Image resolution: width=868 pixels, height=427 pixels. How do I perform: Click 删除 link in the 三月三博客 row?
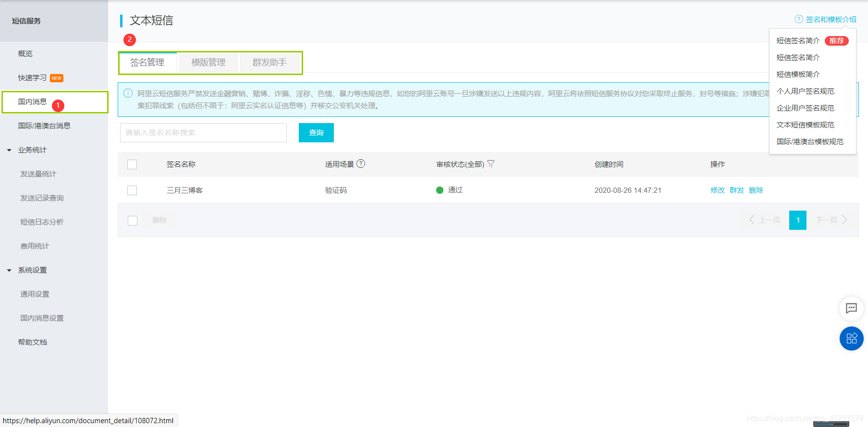click(756, 190)
